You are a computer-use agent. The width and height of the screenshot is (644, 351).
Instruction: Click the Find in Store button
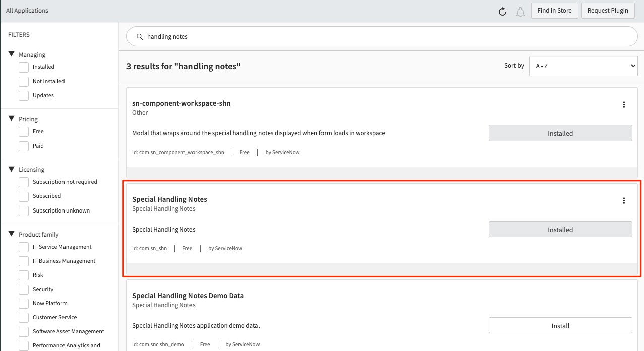[x=554, y=11]
